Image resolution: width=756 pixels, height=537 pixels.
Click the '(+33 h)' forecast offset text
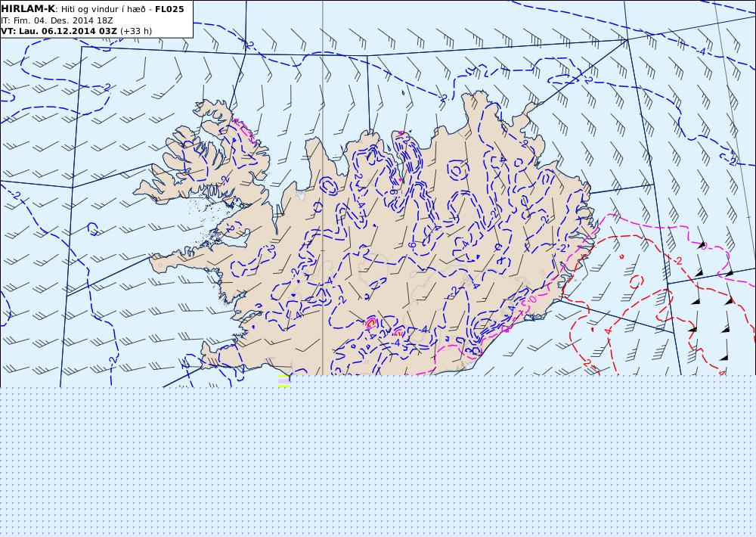point(136,31)
